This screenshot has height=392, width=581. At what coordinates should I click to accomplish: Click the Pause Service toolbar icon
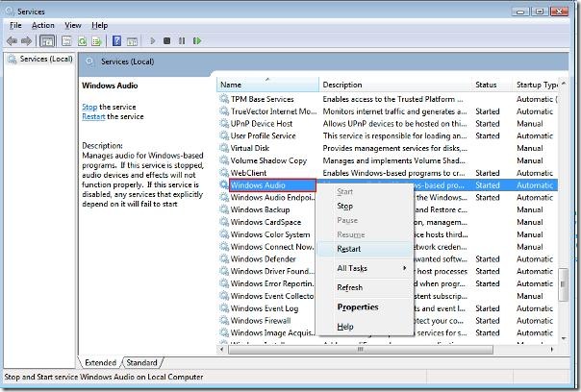[x=182, y=40]
